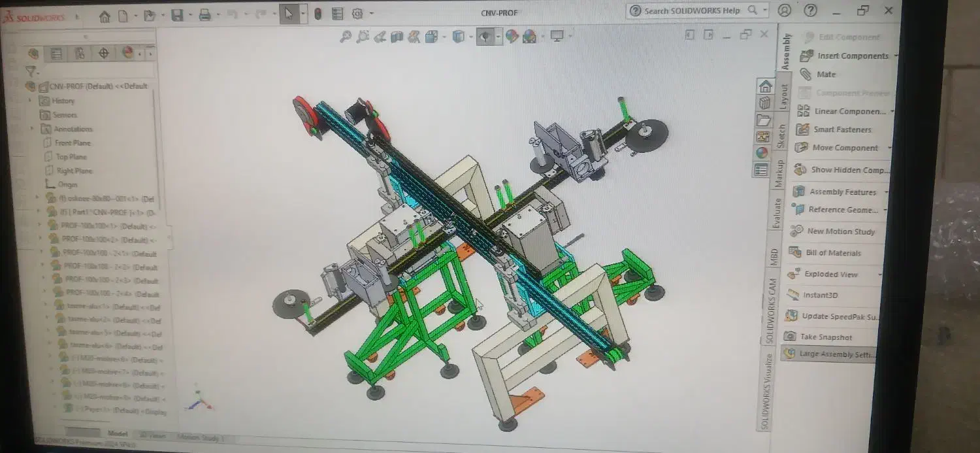980x453 pixels.
Task: Select the Sketch vertical tab
Action: tap(782, 137)
